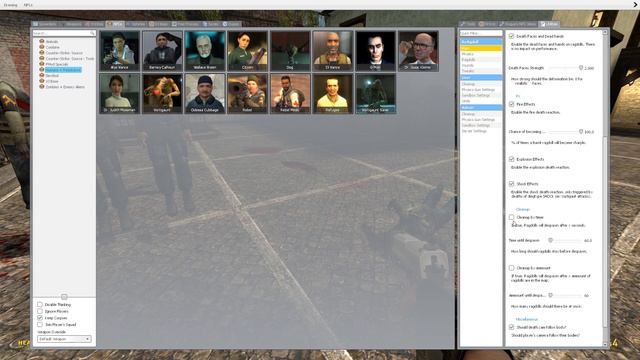Spawn the Odessa Cubbage NPC icon

pyautogui.click(x=205, y=93)
